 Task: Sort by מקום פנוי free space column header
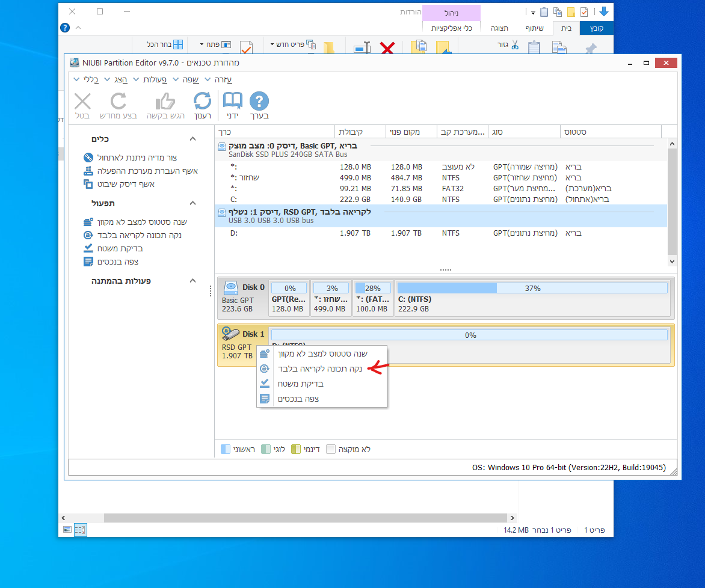click(x=411, y=132)
